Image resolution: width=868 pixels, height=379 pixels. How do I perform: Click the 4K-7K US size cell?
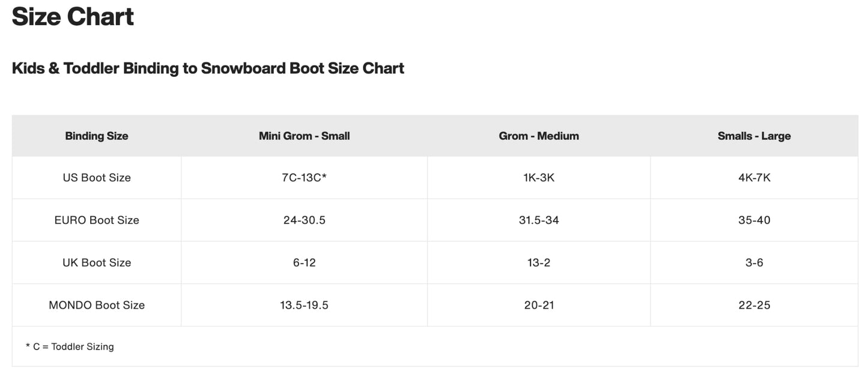pyautogui.click(x=754, y=178)
